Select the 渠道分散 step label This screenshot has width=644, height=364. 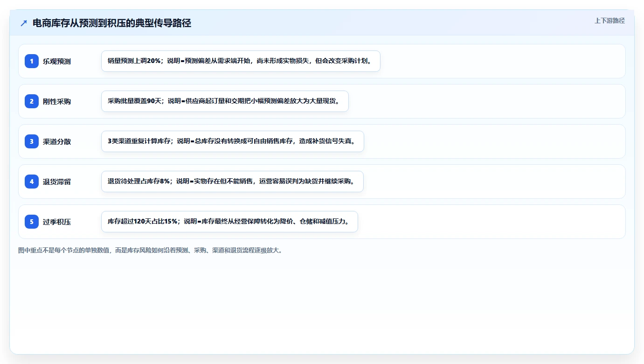click(x=57, y=141)
